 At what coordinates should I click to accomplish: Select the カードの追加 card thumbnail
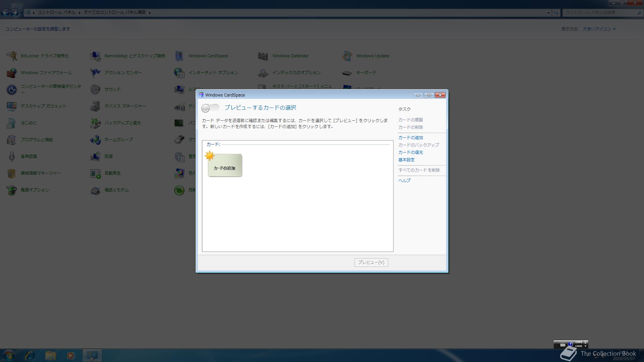224,165
